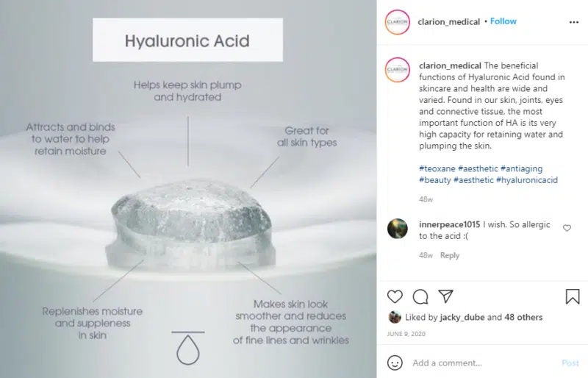Save the post with the bookmark icon
This screenshot has width=588, height=378.
[573, 296]
